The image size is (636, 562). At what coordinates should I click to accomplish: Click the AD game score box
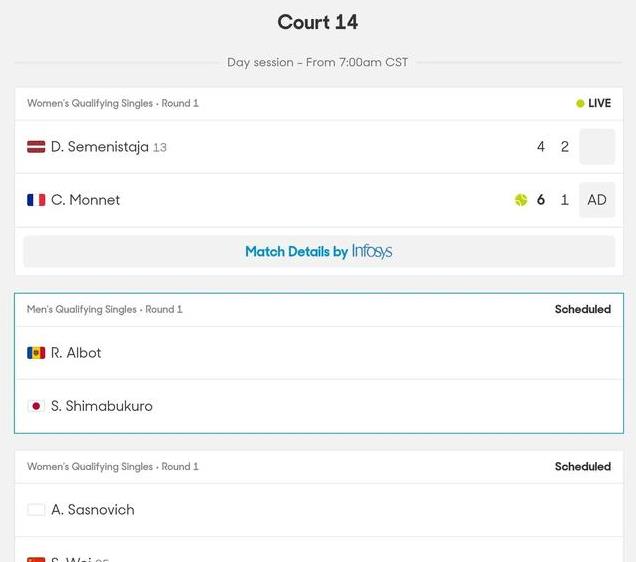click(x=597, y=200)
